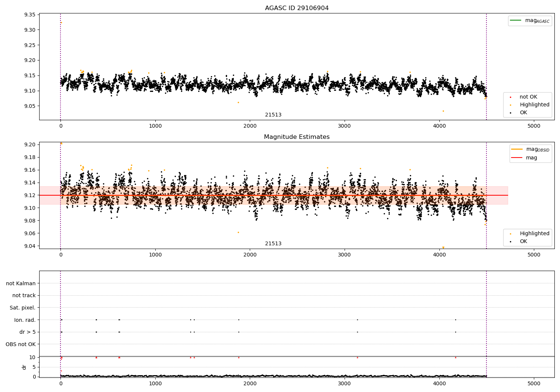Click the 'AGASC ID 29106904' plot title
The image size is (560, 392).
point(297,8)
